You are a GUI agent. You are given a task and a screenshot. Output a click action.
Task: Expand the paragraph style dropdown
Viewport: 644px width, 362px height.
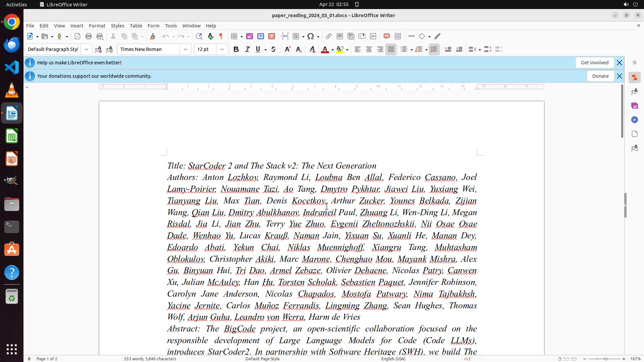click(87, 49)
